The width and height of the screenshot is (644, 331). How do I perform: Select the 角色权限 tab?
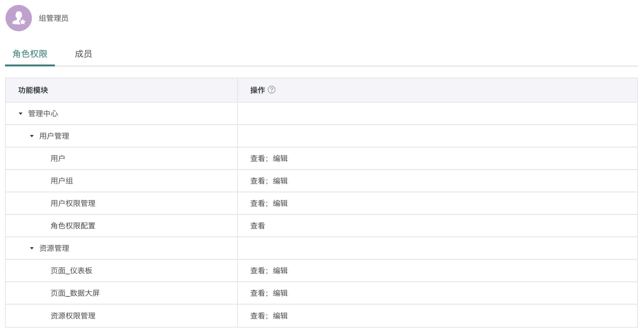click(30, 54)
